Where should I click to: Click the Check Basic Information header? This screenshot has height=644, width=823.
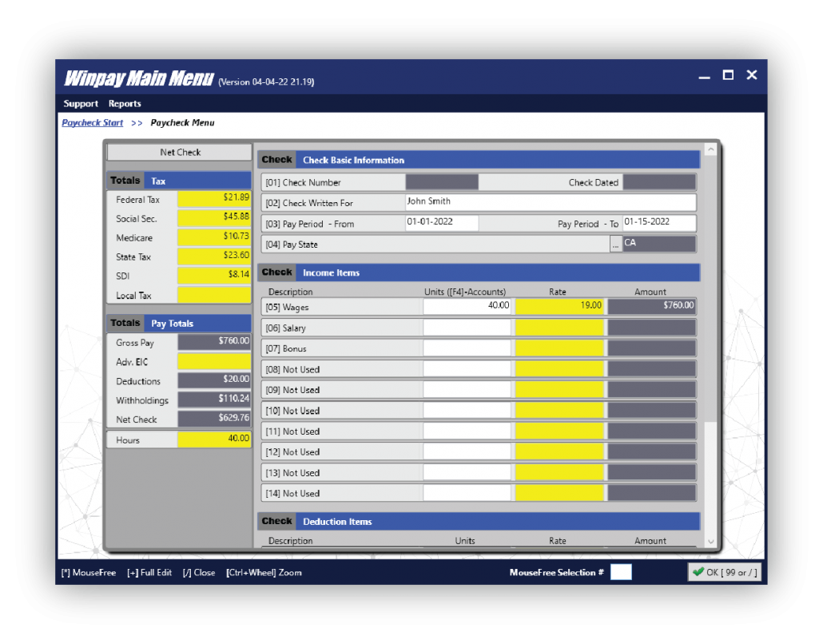pos(479,160)
